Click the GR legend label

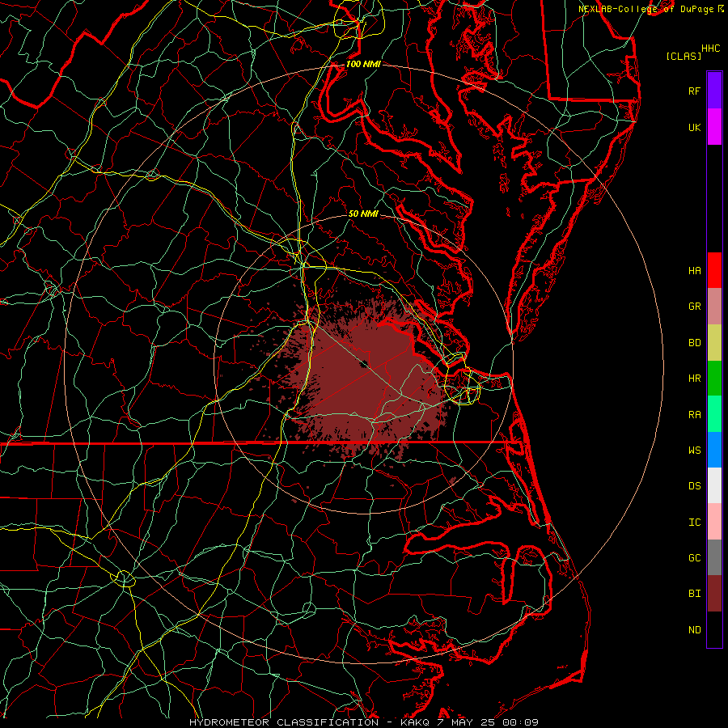pos(694,307)
